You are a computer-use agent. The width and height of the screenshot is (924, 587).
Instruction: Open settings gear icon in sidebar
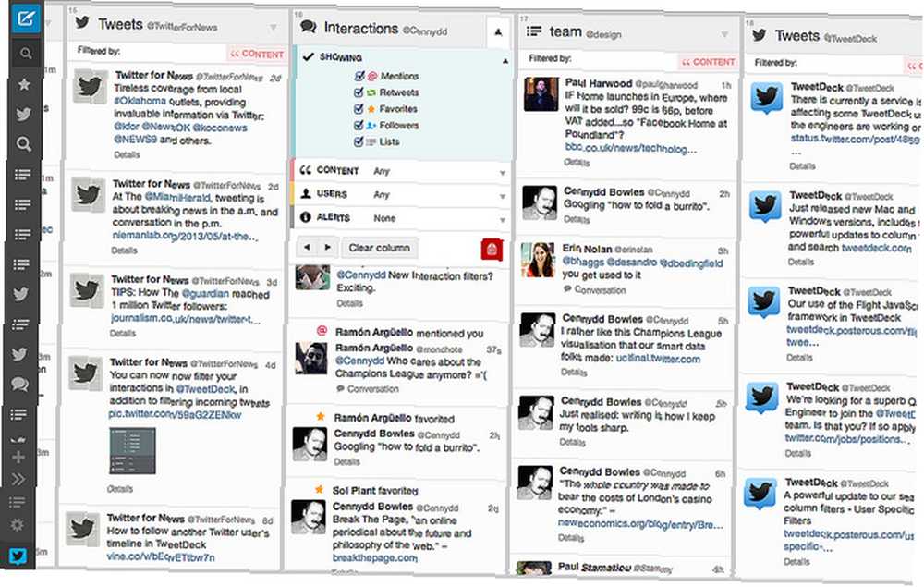(x=17, y=524)
